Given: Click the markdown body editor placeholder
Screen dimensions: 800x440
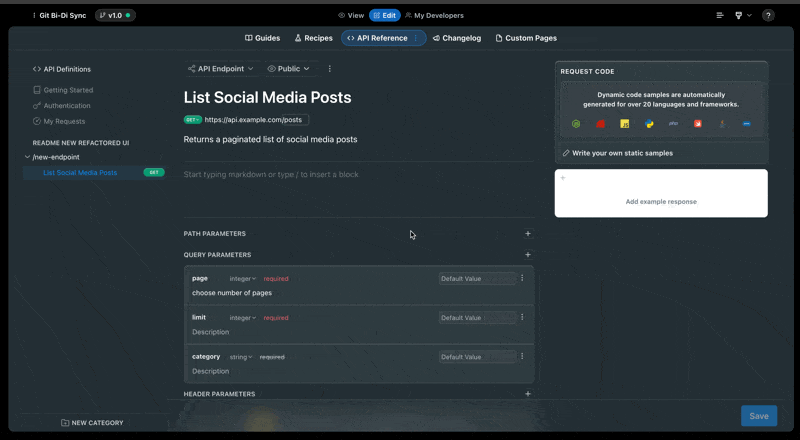Looking at the screenshot, I should (271, 174).
